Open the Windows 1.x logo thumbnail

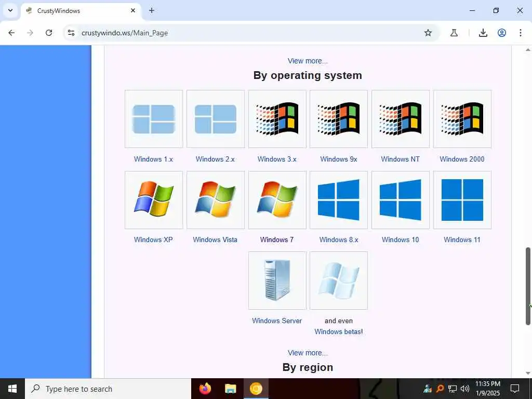(x=154, y=119)
